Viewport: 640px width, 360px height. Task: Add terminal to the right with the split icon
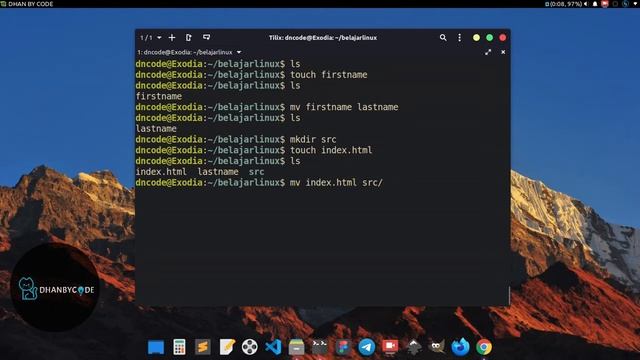pyautogui.click(x=189, y=38)
